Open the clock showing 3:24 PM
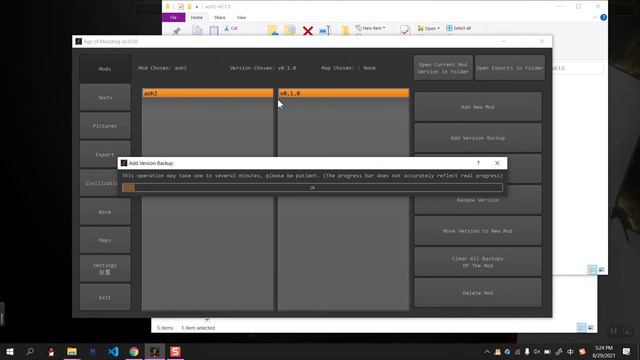The width and height of the screenshot is (640, 360). point(604,351)
